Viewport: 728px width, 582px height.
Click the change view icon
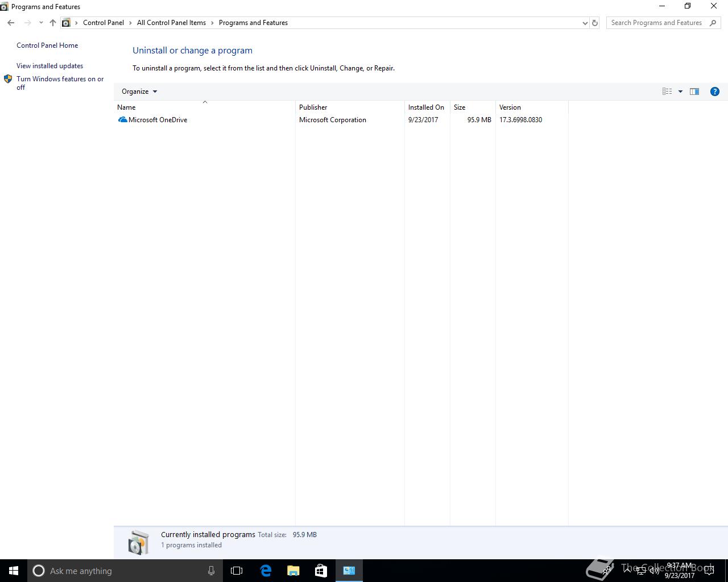[667, 92]
